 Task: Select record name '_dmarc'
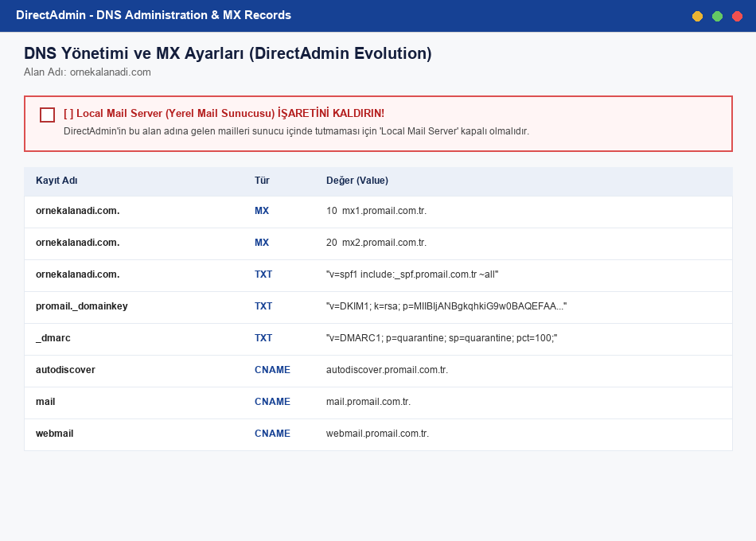point(53,338)
